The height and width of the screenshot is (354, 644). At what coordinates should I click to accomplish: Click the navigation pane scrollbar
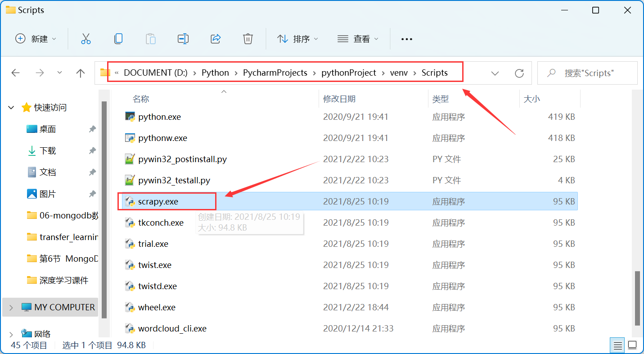click(x=104, y=209)
